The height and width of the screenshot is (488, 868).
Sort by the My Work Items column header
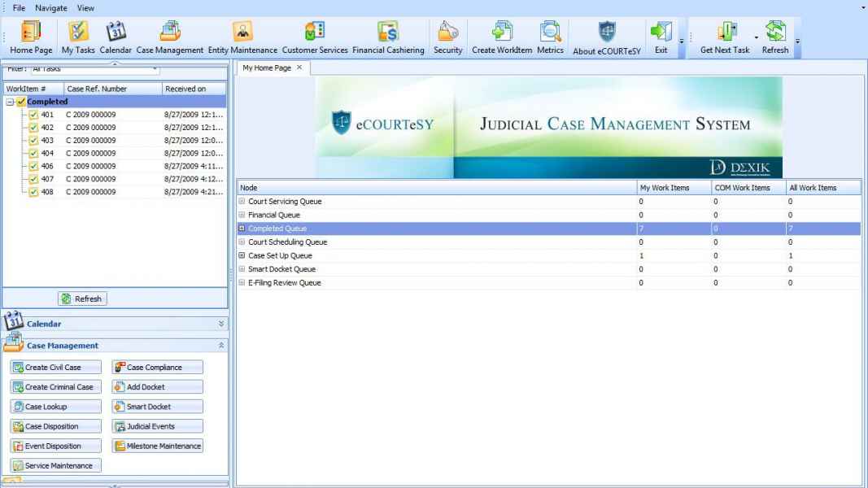click(x=674, y=188)
